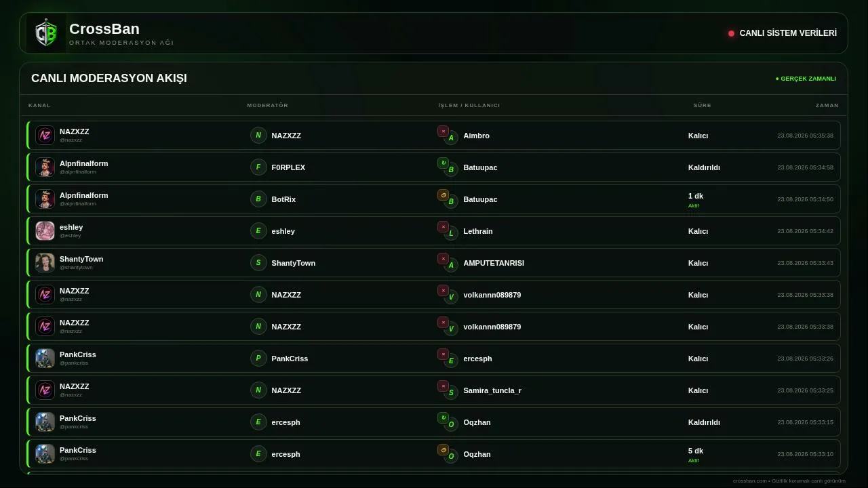Open the first PankCriss channel avatar
Screen dimensions: 868x488
pyautogui.click(x=45, y=359)
